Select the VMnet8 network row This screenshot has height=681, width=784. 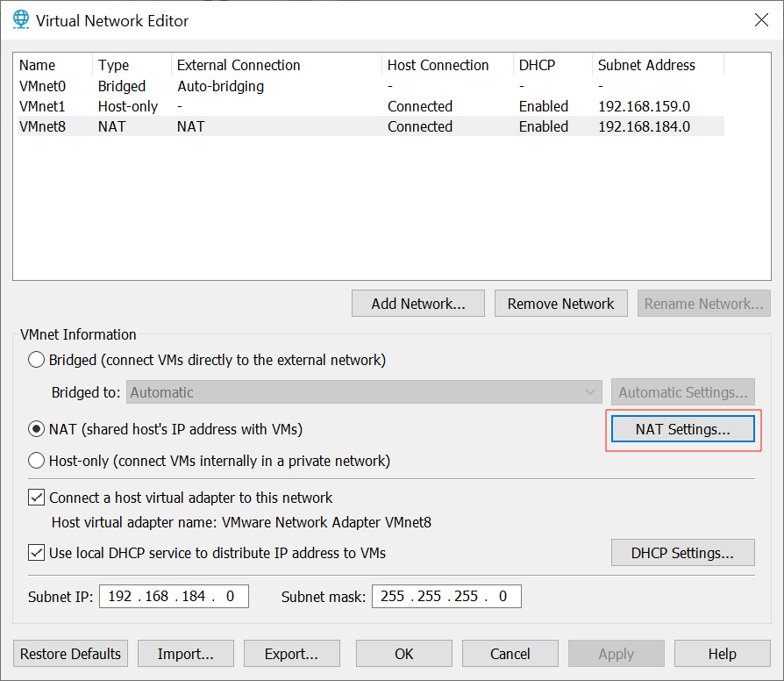pos(370,126)
